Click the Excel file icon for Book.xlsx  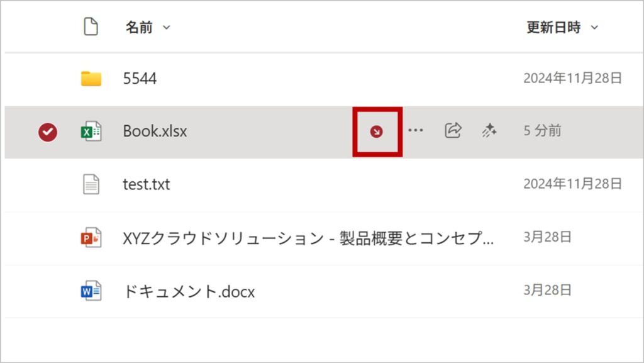91,131
